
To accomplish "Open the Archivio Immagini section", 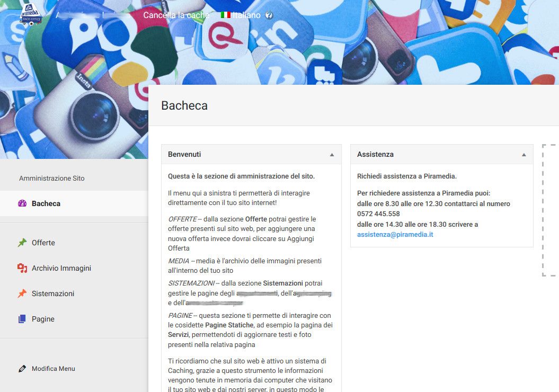I will point(74,268).
